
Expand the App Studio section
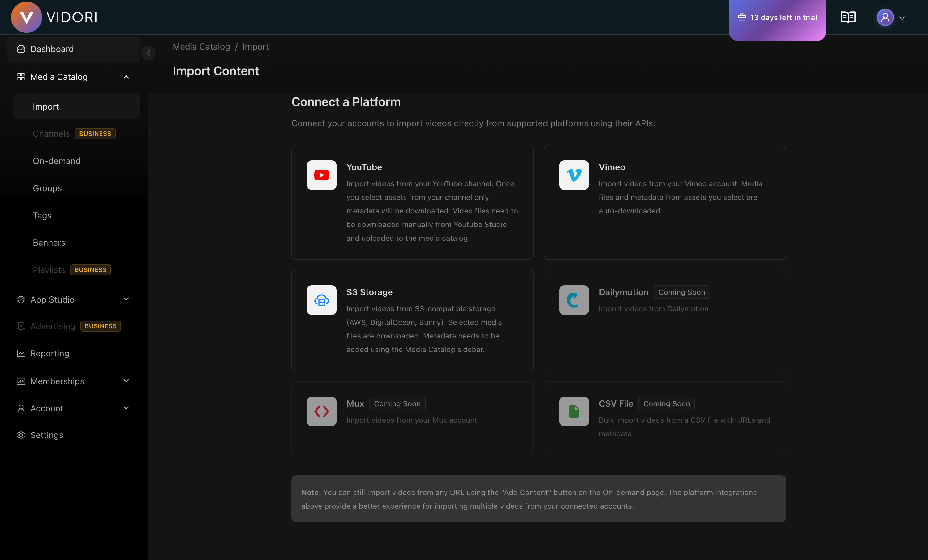[126, 299]
